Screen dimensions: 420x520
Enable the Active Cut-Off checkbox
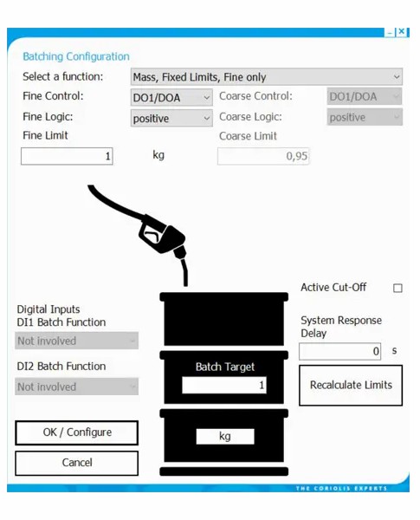(397, 288)
